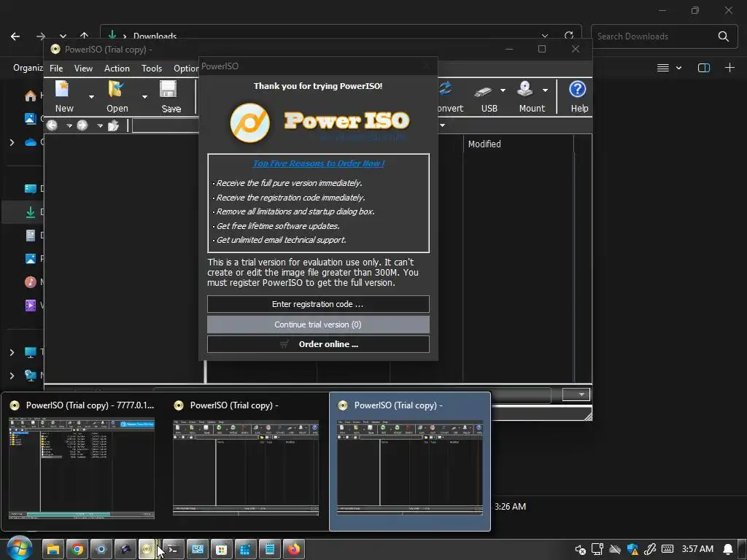Expand the OneDrive tree item in Explorer

12,142
